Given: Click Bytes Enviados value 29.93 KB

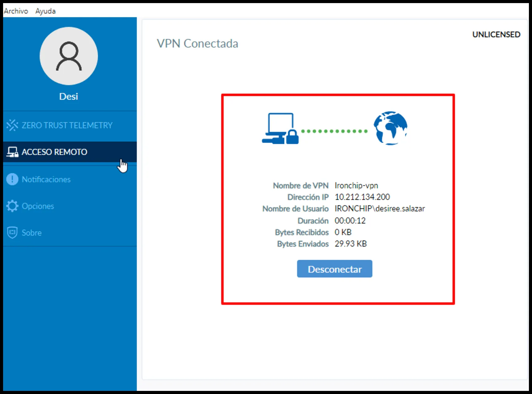Looking at the screenshot, I should click(351, 244).
